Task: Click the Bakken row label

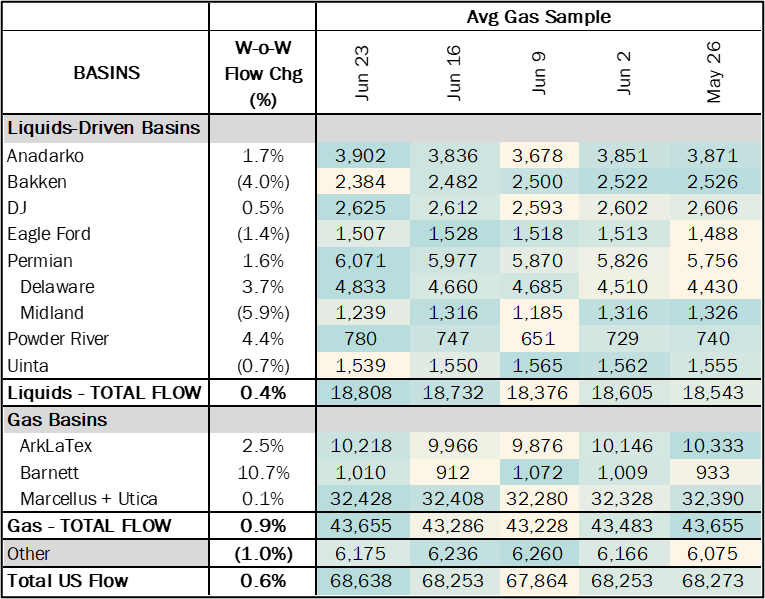Action: pyautogui.click(x=37, y=182)
